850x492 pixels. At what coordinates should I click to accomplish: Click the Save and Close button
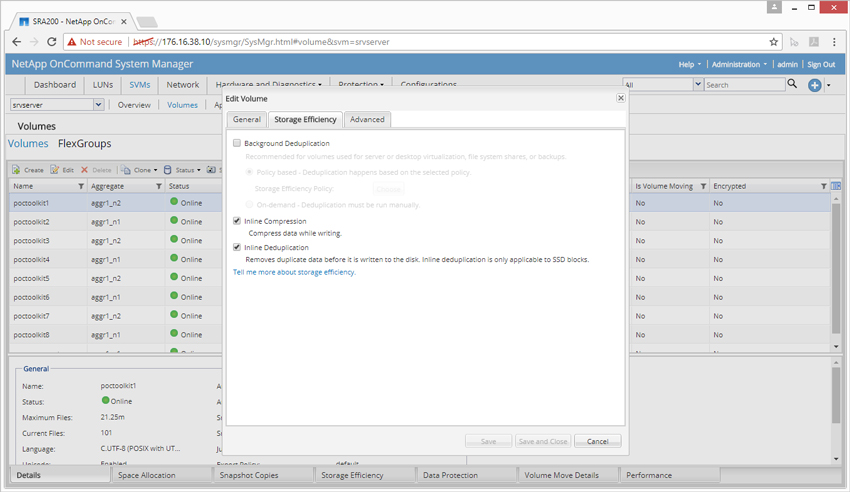[x=543, y=441]
